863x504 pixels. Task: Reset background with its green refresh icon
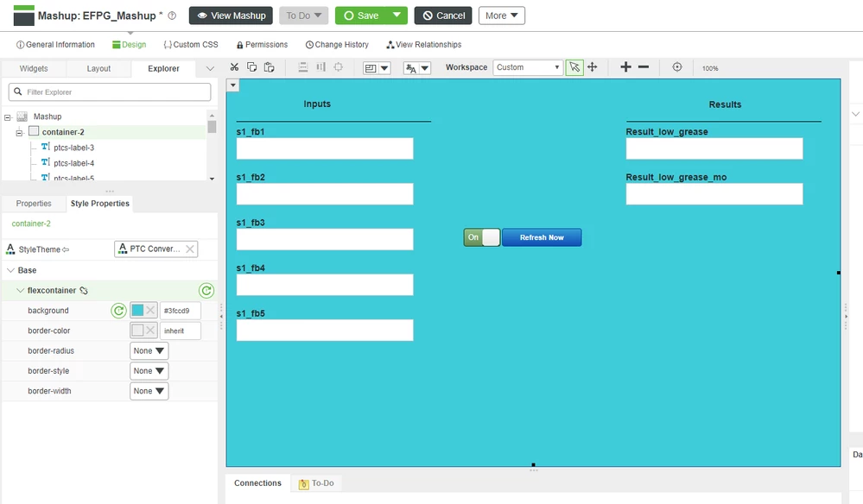pos(118,311)
